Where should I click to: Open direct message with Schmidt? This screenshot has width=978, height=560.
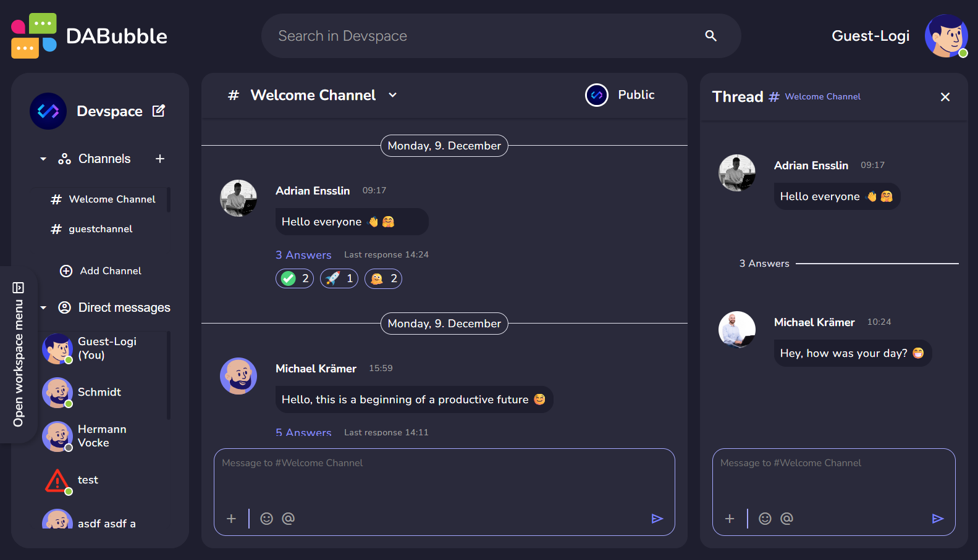pyautogui.click(x=99, y=392)
